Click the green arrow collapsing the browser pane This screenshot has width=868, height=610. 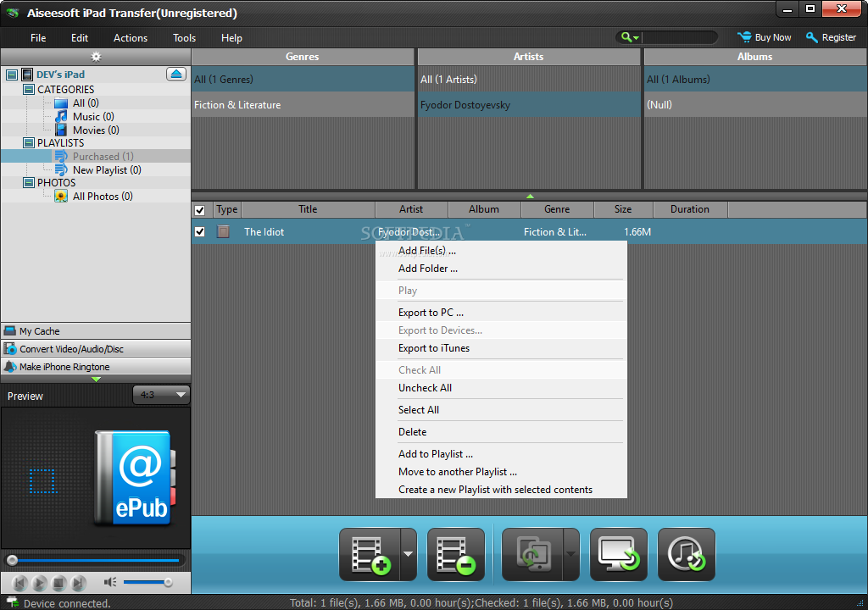(x=530, y=196)
